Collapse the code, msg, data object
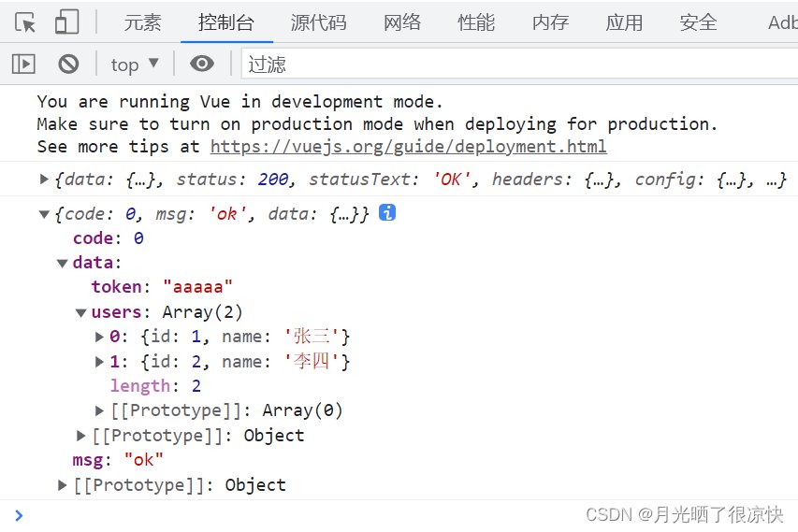Viewport: 798px width, 532px height. pos(45,214)
